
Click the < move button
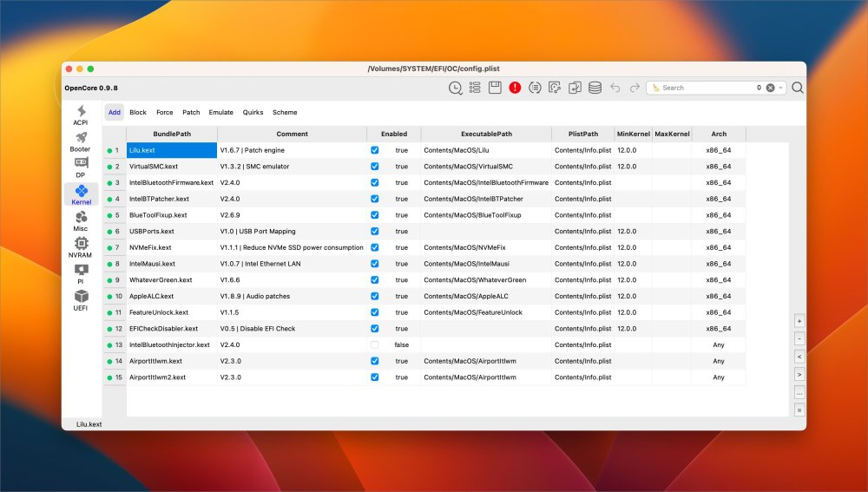[799, 357]
